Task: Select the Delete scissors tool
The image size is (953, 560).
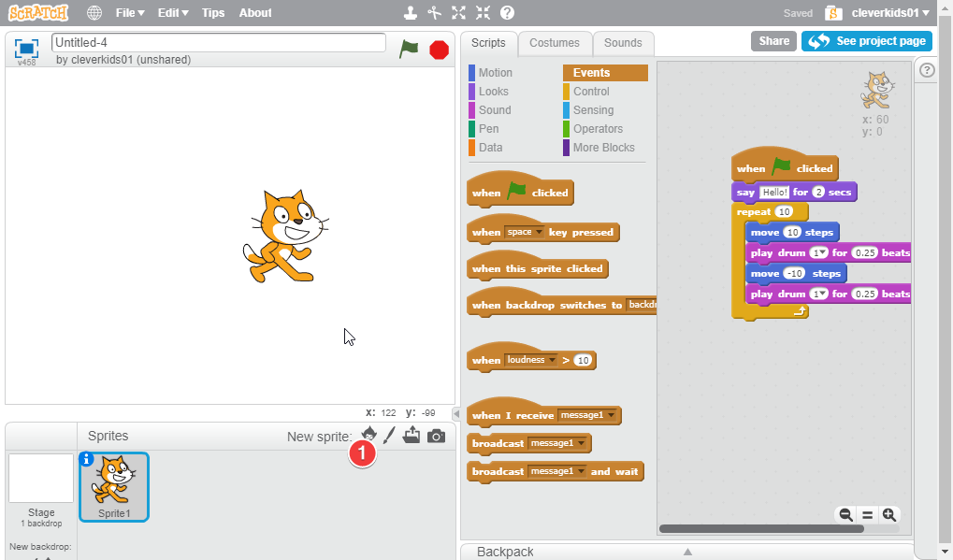Action: click(x=435, y=13)
